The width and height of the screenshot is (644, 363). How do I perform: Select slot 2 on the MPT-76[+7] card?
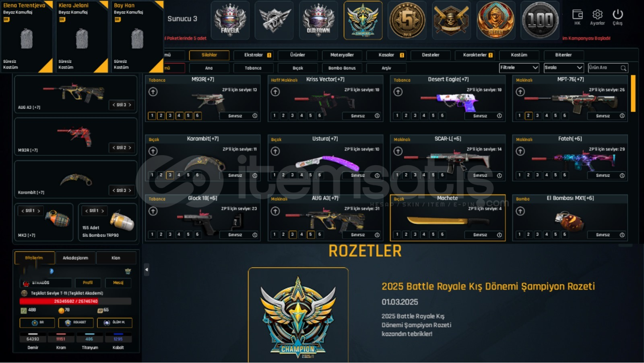coord(528,116)
